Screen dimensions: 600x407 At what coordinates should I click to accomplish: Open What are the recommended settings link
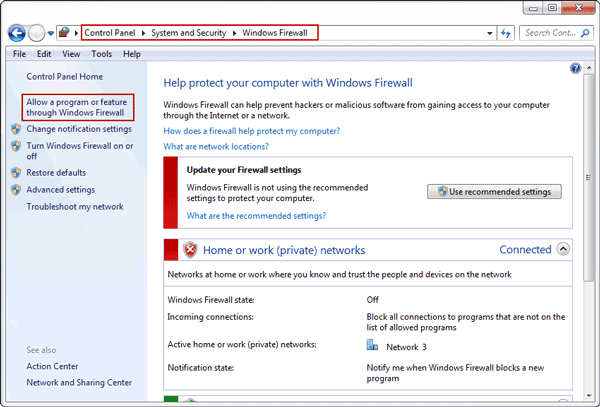point(256,216)
